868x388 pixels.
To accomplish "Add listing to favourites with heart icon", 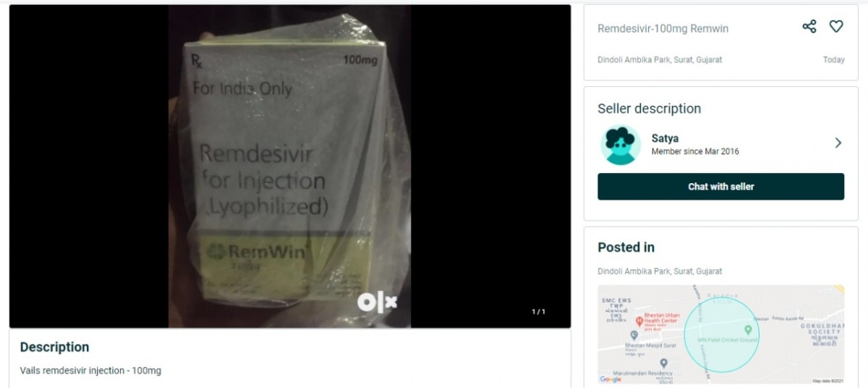I will pyautogui.click(x=836, y=27).
